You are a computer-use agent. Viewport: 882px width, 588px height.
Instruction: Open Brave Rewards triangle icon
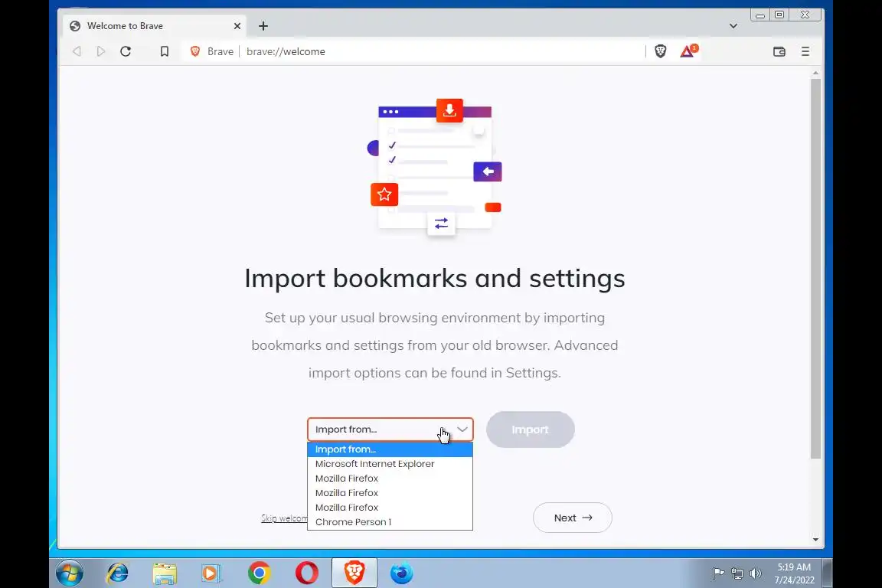pos(688,51)
